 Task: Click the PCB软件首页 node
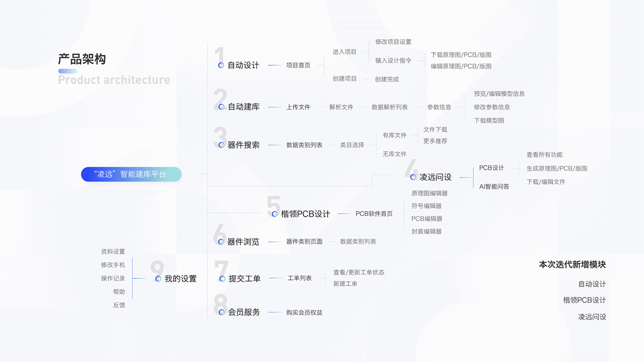click(x=374, y=214)
